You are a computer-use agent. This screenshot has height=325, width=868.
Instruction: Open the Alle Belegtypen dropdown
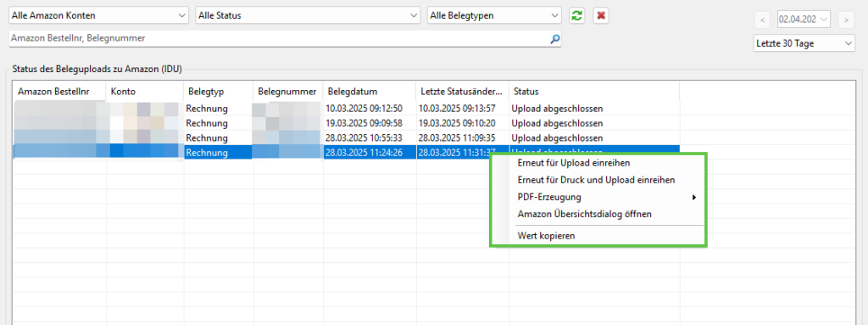click(494, 15)
